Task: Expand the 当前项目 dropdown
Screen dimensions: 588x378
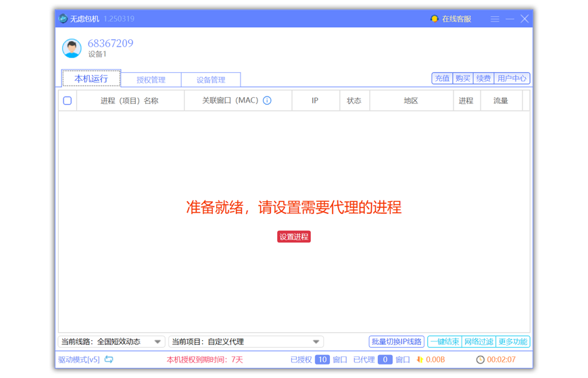Action: click(x=316, y=342)
